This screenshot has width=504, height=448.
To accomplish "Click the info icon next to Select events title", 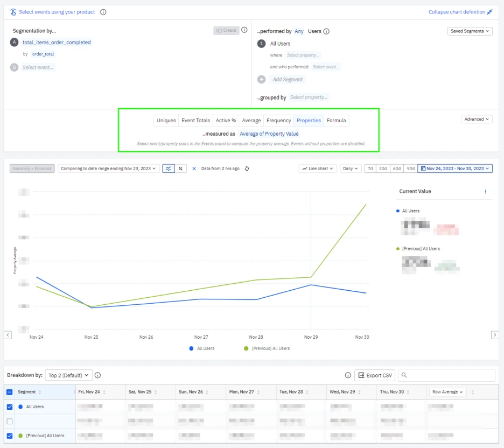I will (103, 12).
